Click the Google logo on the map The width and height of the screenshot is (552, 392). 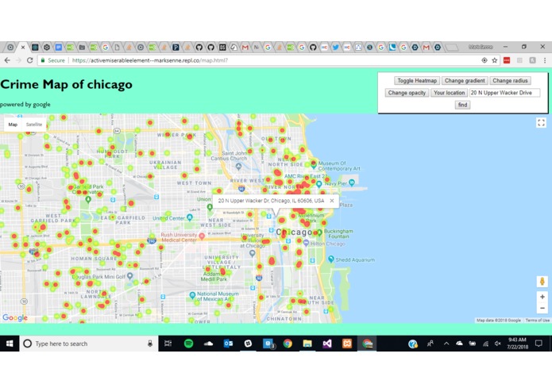point(15,318)
